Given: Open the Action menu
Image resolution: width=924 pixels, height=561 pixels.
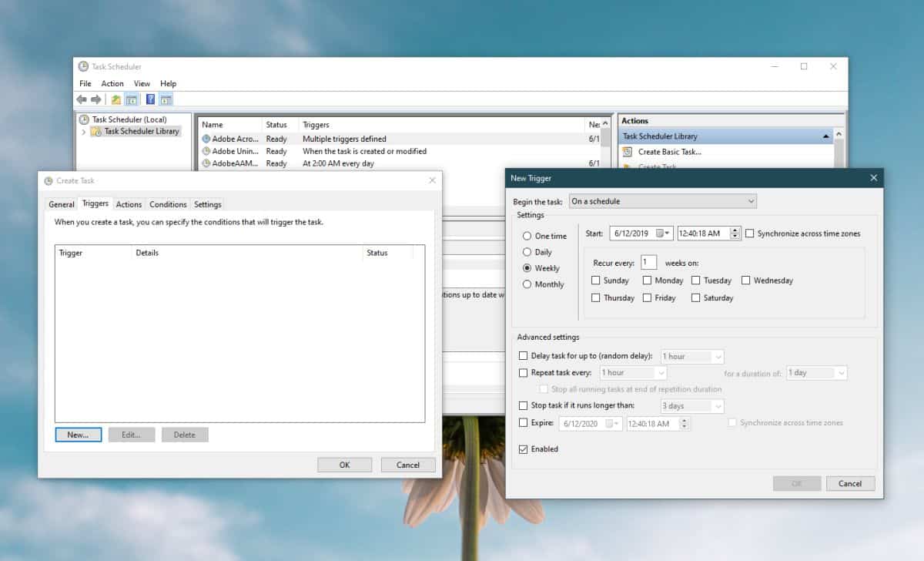Looking at the screenshot, I should (x=112, y=83).
